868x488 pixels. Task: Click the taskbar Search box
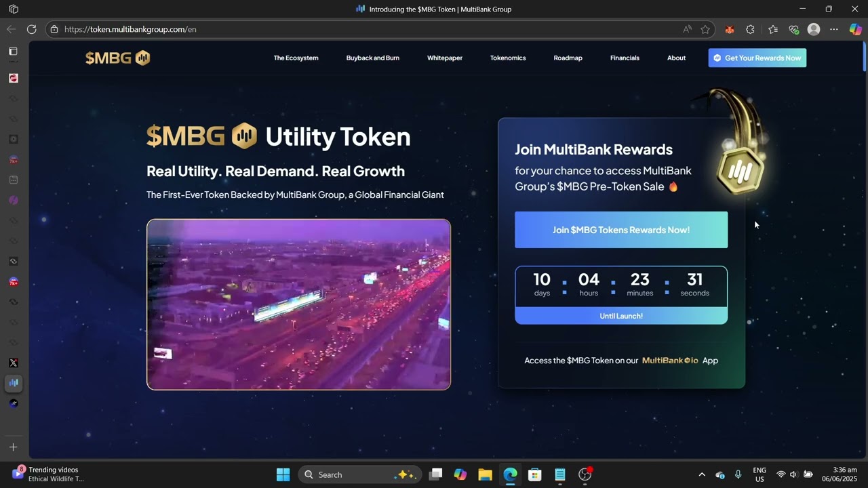(359, 474)
